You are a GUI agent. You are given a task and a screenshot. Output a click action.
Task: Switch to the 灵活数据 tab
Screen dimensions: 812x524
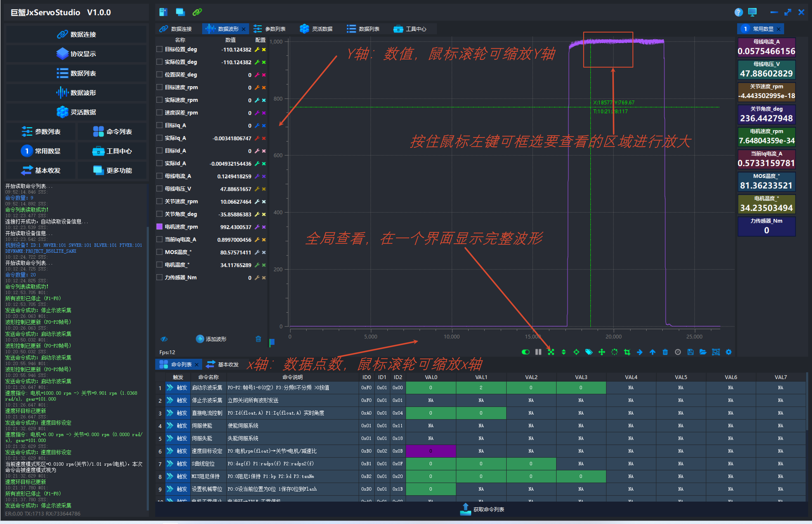(317, 29)
